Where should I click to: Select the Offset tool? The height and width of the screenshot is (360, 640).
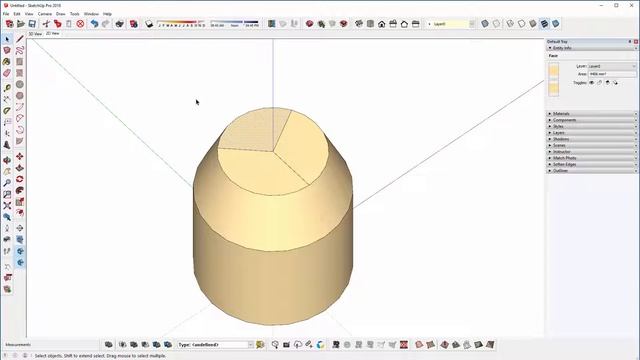coord(20,213)
